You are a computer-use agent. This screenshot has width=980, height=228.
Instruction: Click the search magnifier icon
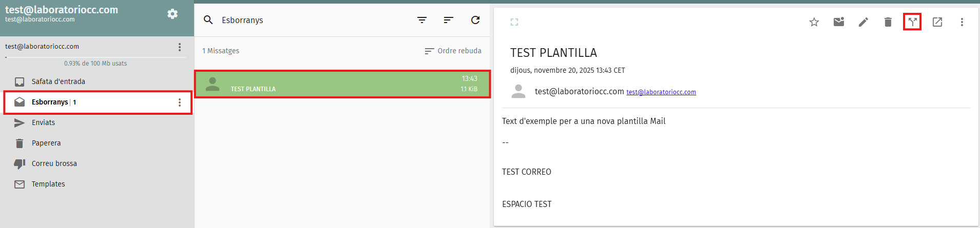click(x=208, y=20)
